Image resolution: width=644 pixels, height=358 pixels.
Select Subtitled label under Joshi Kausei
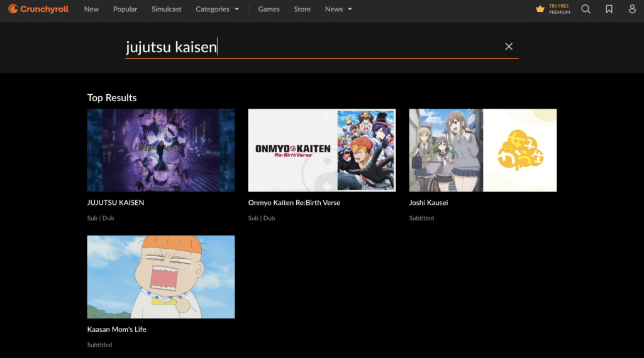[421, 218]
